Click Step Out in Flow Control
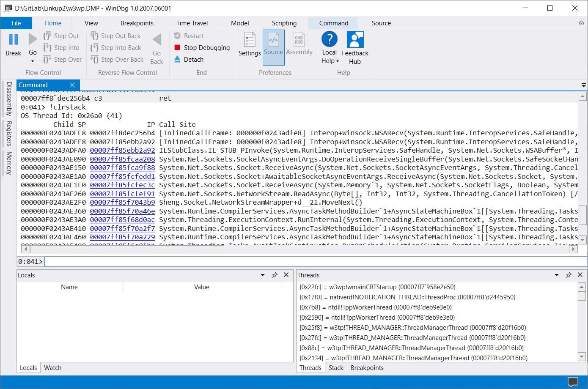 click(x=61, y=36)
